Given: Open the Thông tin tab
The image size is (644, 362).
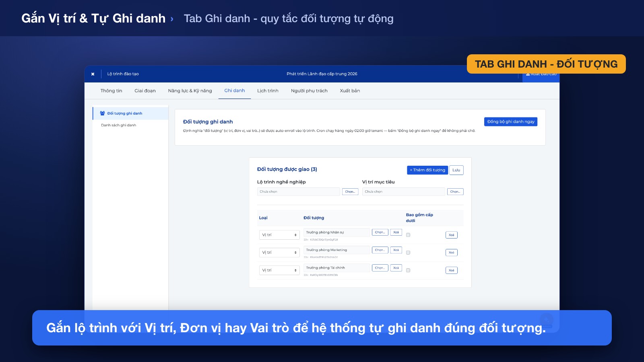Looking at the screenshot, I should (111, 91).
